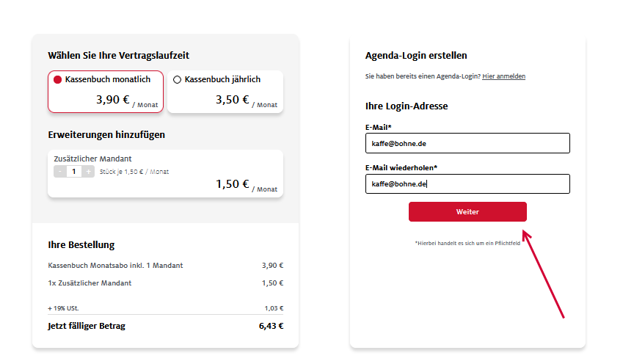Screen dimensions: 634x364
Task: Increase Zusätzlicher Mandant quantity with plus
Action: click(x=88, y=172)
